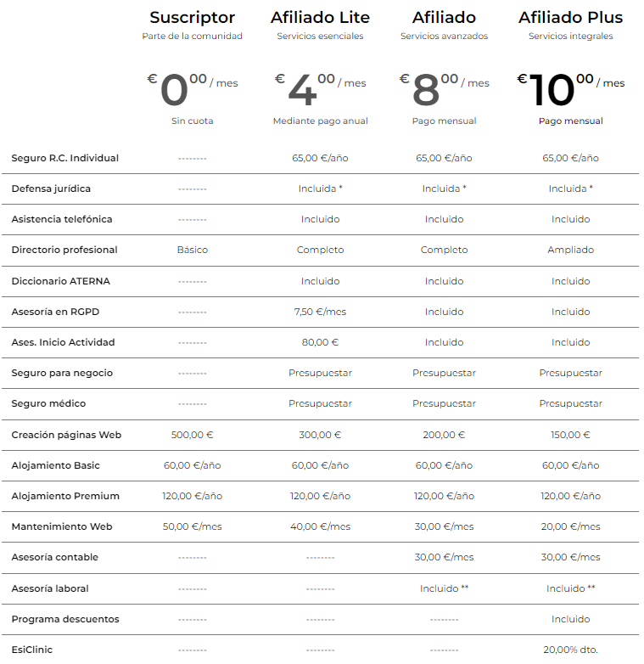Click the Asesoría contable label

[54, 557]
